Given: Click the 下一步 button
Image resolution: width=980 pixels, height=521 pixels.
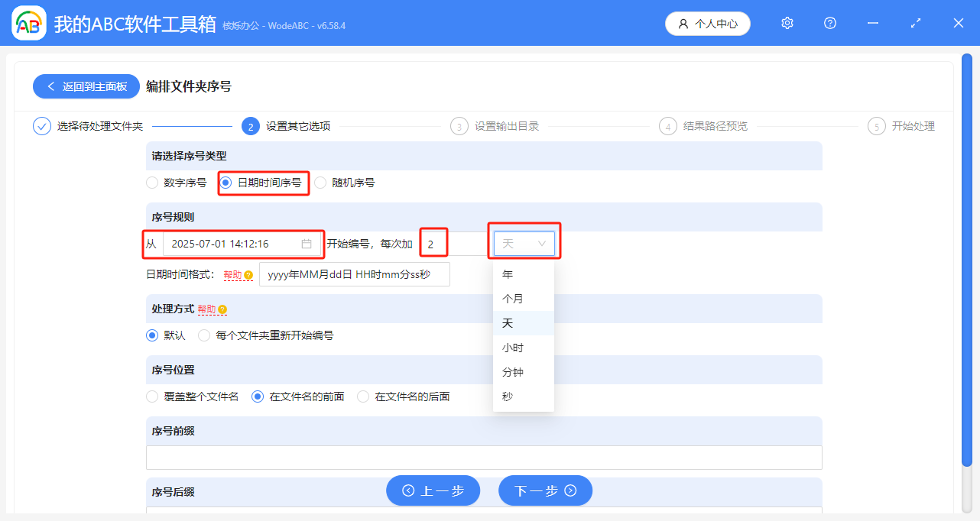Looking at the screenshot, I should pos(545,490).
